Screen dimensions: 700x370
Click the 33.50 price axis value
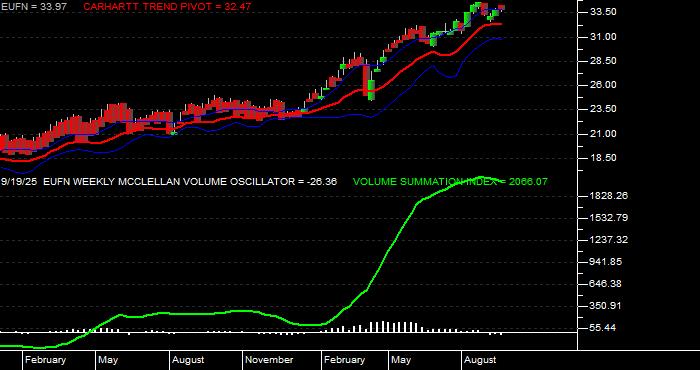[x=603, y=12]
